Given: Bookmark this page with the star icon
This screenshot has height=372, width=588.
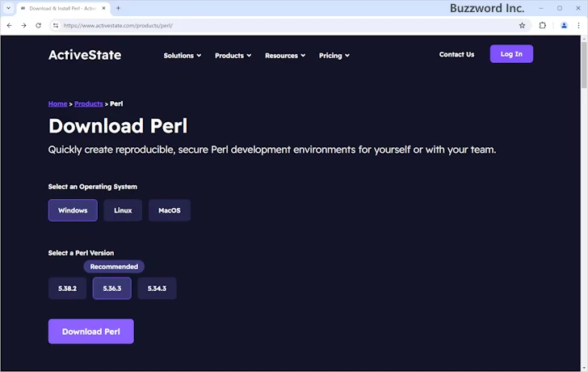Looking at the screenshot, I should pos(522,26).
